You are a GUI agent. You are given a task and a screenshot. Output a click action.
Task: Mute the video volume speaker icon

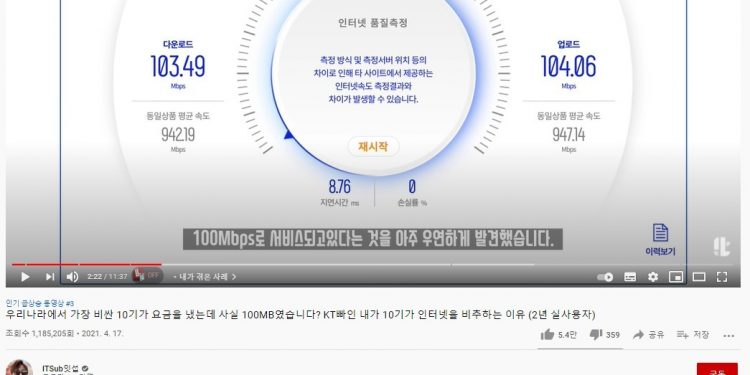72,276
